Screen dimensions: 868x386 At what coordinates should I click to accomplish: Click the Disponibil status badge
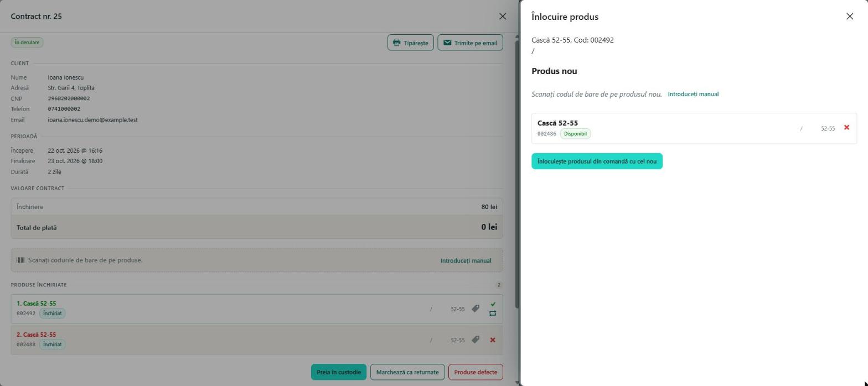[575, 134]
